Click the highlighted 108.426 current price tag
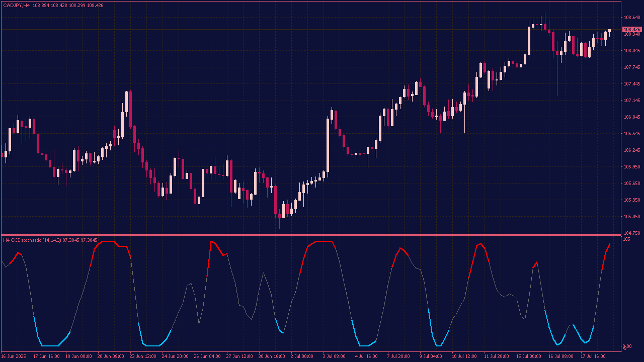The image size is (644, 362). pos(631,30)
